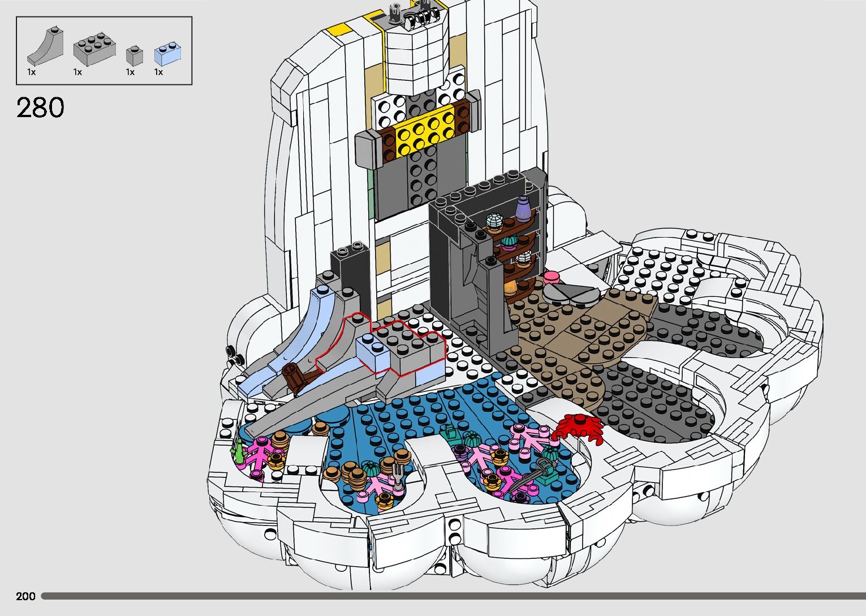Click the gray round table top
The image size is (866, 616).
coord(570,292)
